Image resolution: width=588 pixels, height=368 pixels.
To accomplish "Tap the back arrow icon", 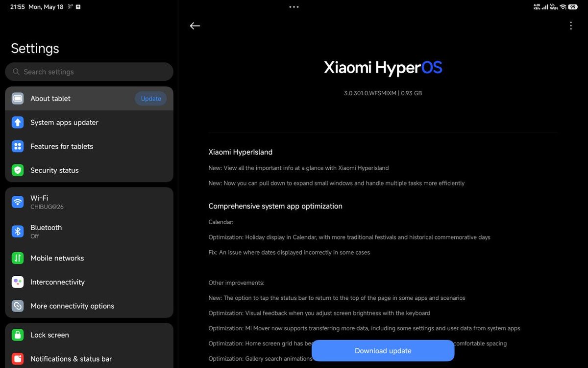I will (x=195, y=26).
